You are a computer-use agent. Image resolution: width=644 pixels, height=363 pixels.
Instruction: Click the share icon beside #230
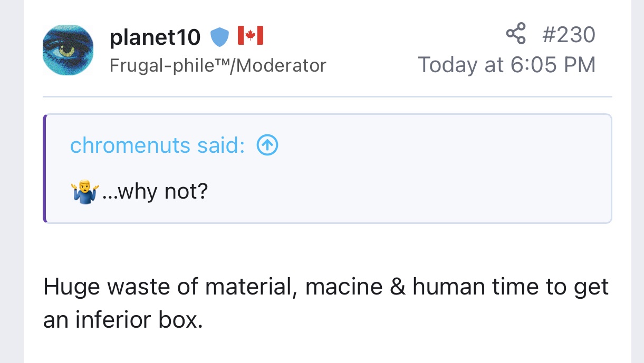(x=516, y=34)
